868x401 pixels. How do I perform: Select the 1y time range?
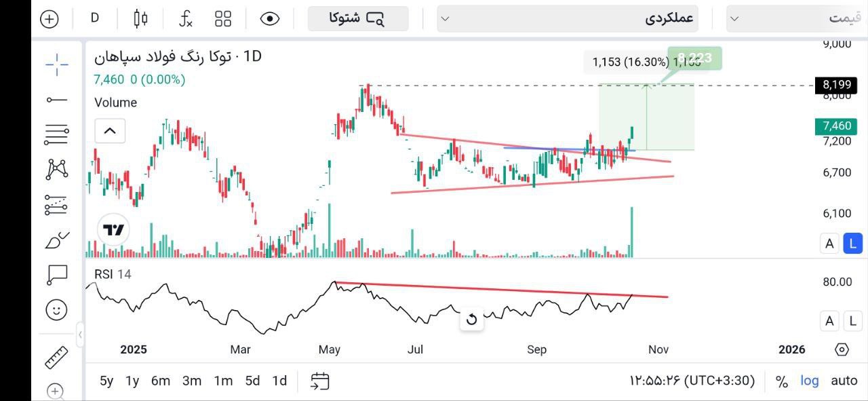[x=132, y=381]
